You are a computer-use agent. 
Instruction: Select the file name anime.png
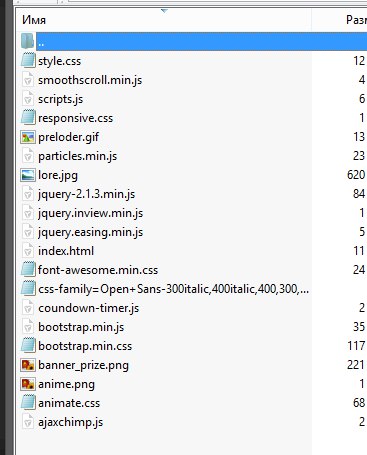(67, 384)
